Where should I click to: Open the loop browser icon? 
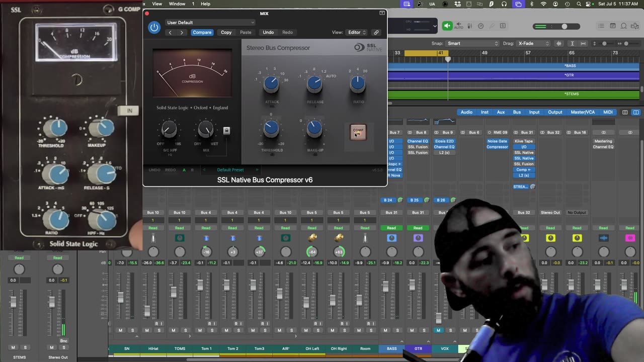click(x=624, y=26)
